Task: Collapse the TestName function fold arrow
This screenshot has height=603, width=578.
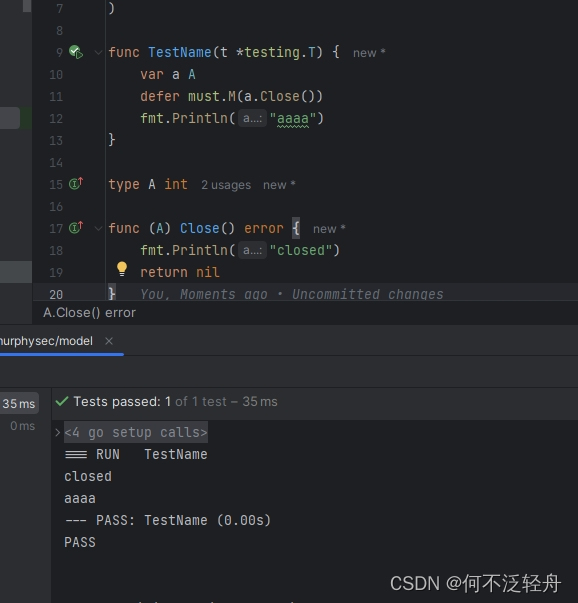Action: 98,52
